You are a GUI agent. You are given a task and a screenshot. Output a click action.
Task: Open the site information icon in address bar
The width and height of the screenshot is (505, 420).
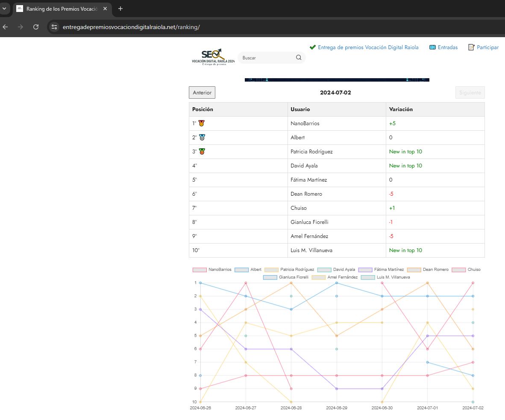(54, 27)
